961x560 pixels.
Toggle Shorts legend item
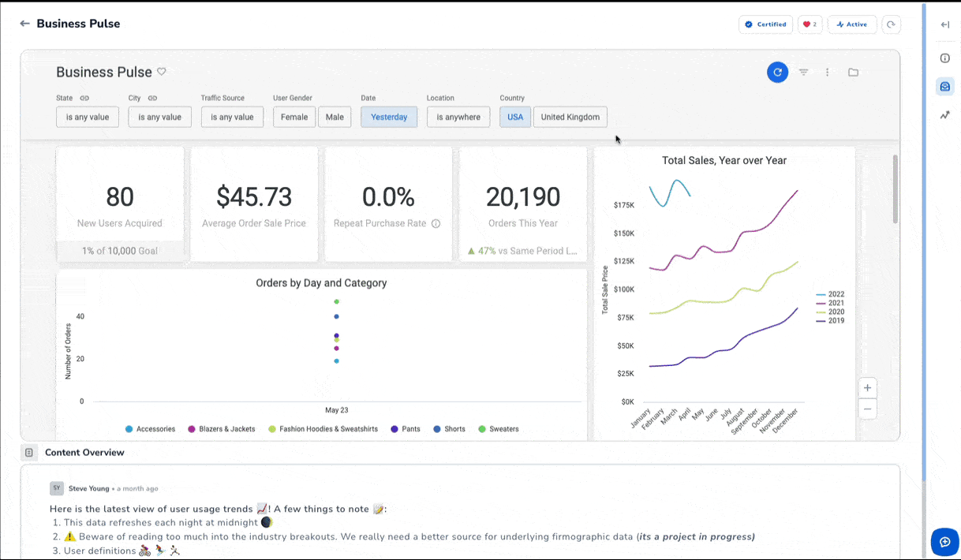click(x=449, y=429)
